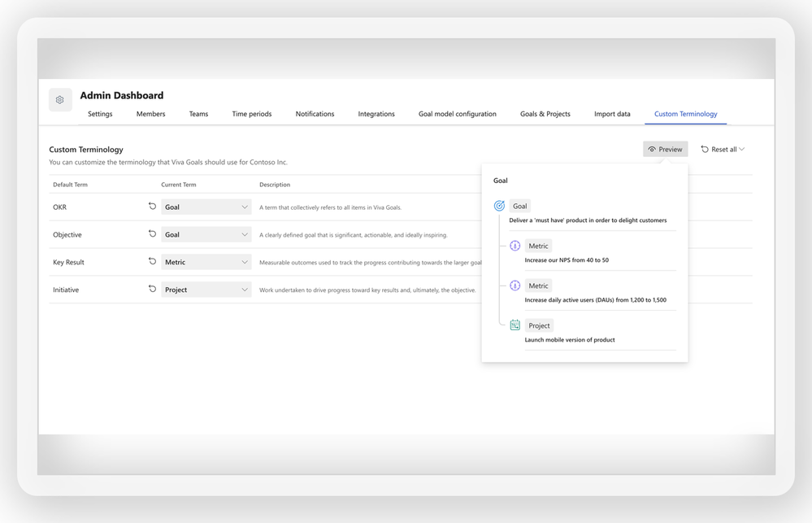Click the OKR default term cell
The width and height of the screenshot is (812, 523).
(x=59, y=207)
